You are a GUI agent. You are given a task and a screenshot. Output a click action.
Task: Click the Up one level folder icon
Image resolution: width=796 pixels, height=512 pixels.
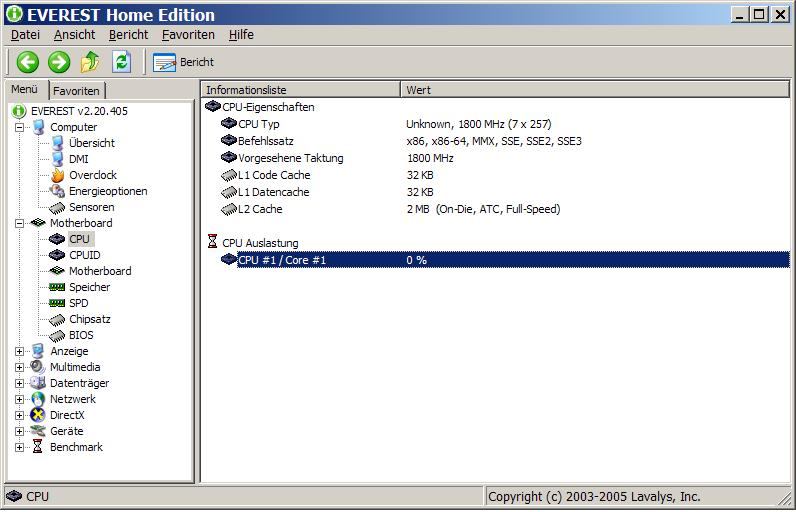[90, 62]
